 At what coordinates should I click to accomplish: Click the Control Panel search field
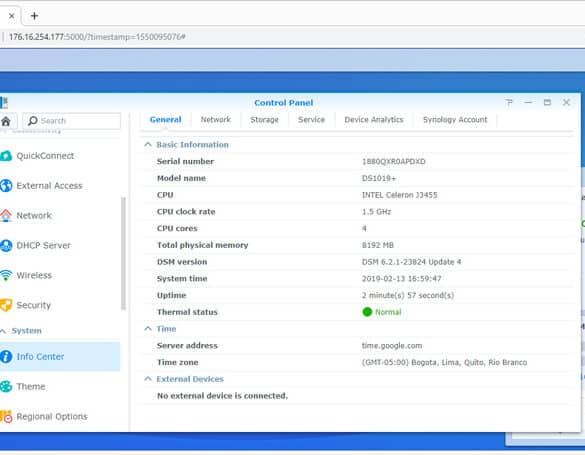click(72, 121)
